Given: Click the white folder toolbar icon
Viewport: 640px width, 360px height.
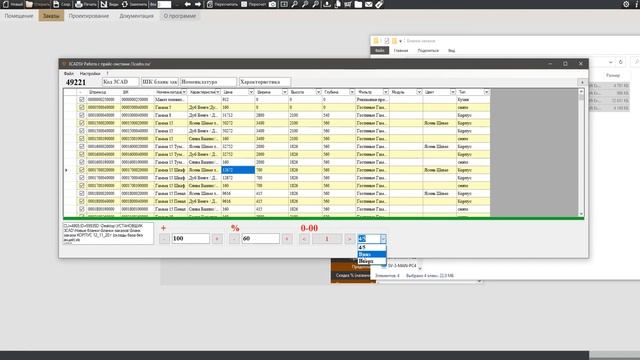Looking at the screenshot, I should click(x=358, y=4).
